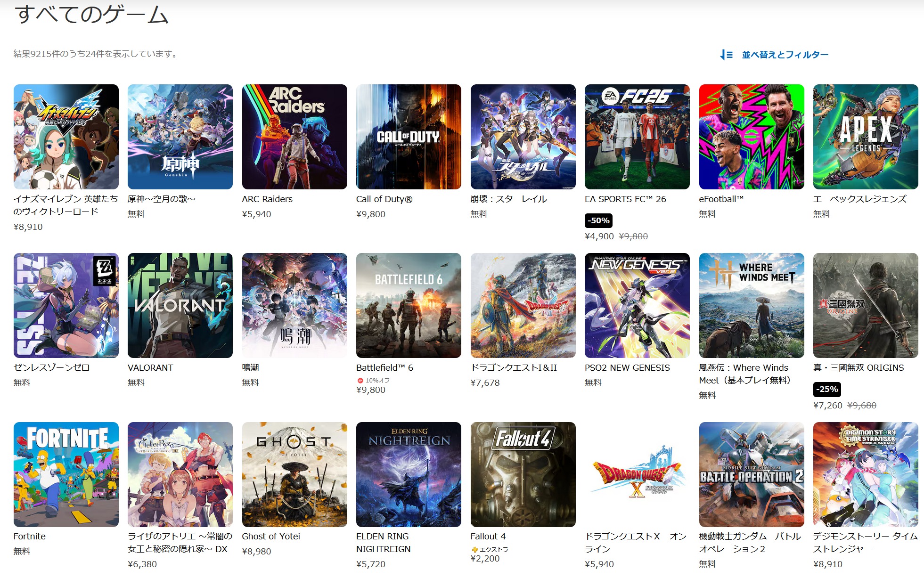Open the eFootball title link
This screenshot has height=586, width=924.
click(x=721, y=199)
